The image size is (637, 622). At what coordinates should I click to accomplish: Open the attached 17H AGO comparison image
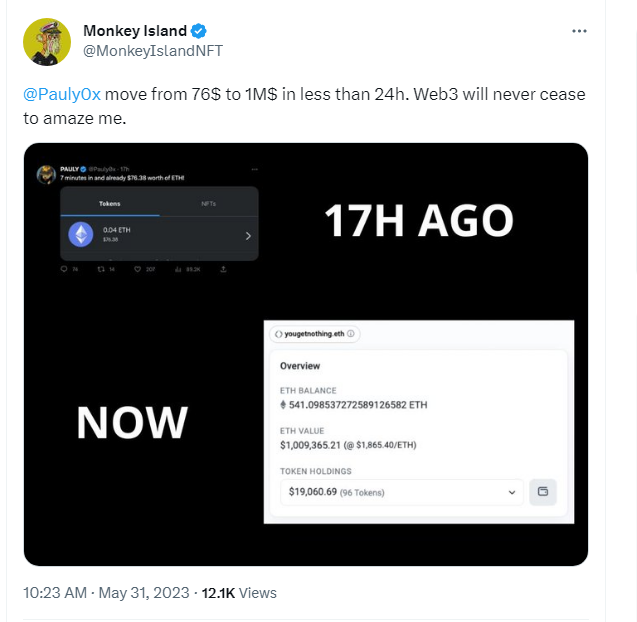coord(306,354)
